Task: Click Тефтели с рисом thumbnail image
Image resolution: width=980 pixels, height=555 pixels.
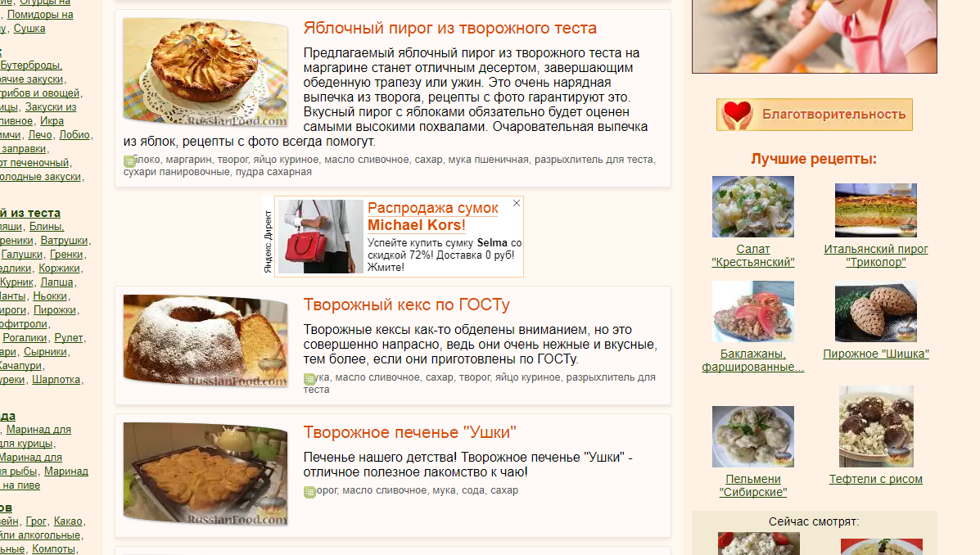Action: (876, 426)
